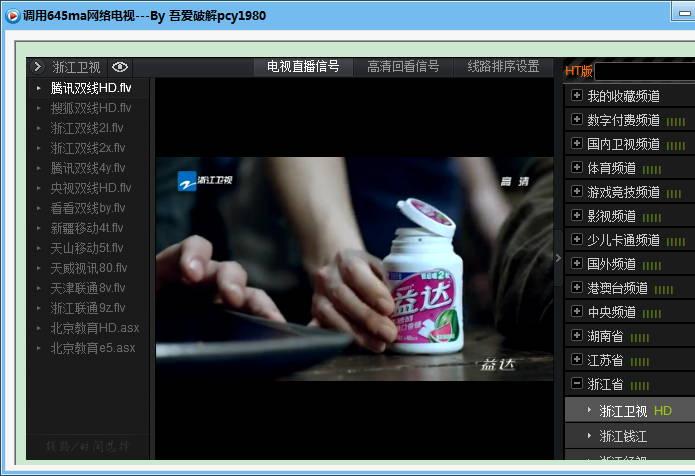Open the 高清回看信号 tab
This screenshot has height=476, width=695.
403,67
